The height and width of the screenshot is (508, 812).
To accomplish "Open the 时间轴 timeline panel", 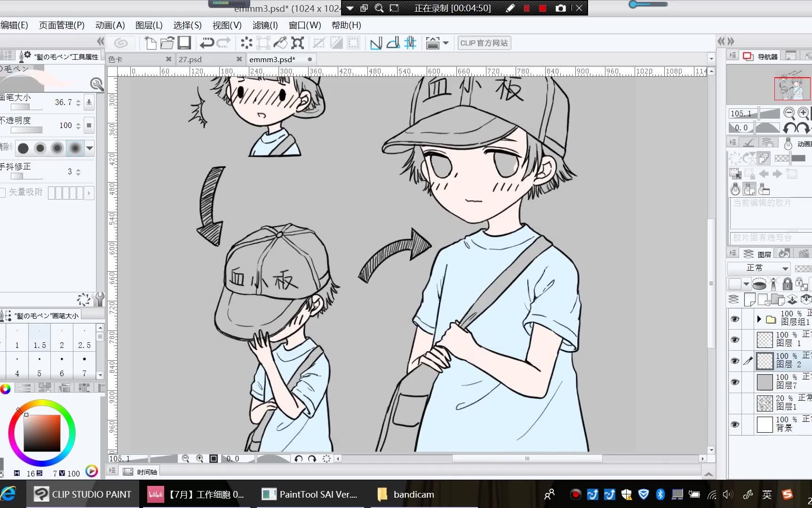I will point(141,472).
